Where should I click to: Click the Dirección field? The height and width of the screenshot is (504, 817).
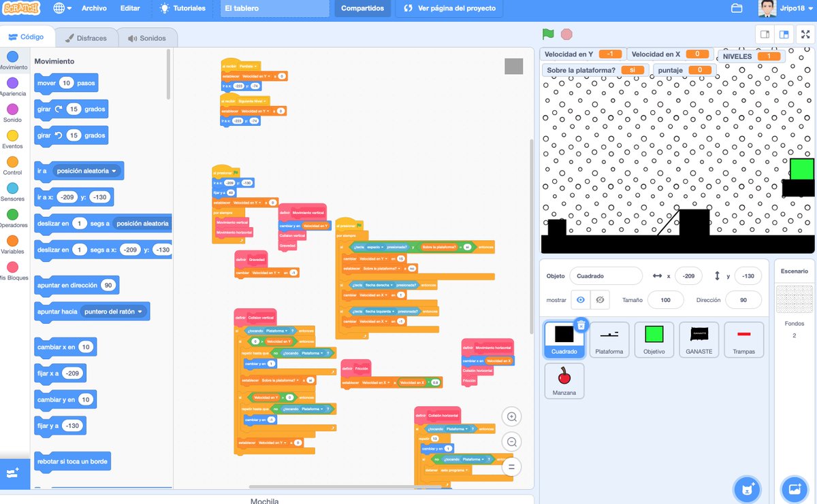click(743, 300)
